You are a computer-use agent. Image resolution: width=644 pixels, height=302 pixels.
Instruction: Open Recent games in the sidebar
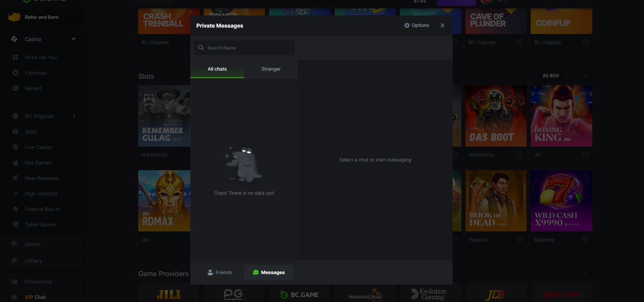coord(33,88)
